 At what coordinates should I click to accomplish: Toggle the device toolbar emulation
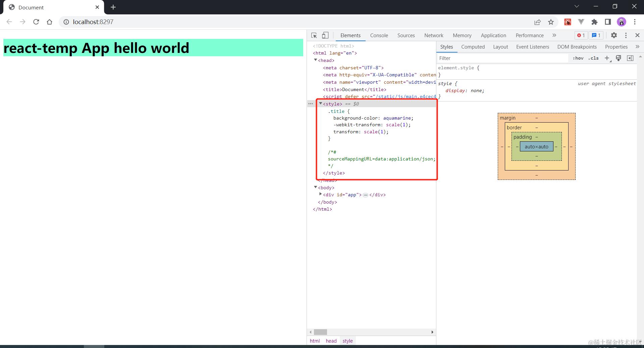pos(325,36)
